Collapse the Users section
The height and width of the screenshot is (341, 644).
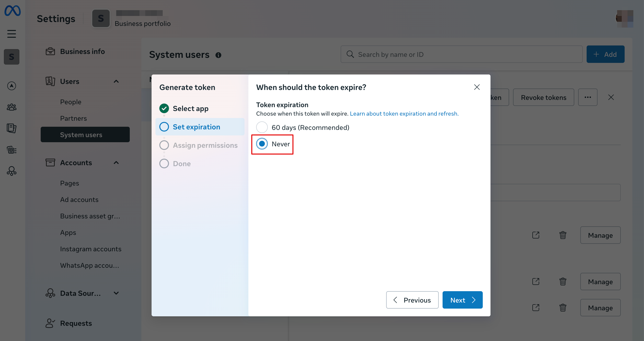pyautogui.click(x=116, y=82)
